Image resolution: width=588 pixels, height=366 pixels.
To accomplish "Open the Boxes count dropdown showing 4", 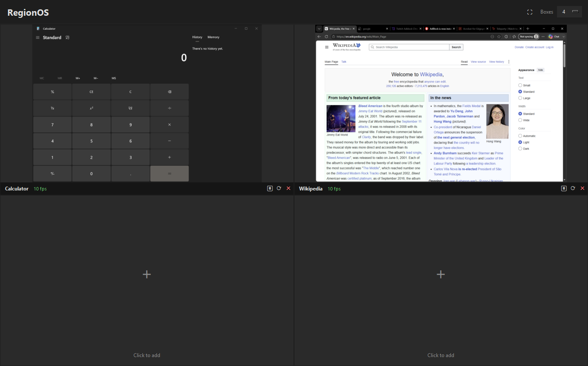I will coord(569,12).
